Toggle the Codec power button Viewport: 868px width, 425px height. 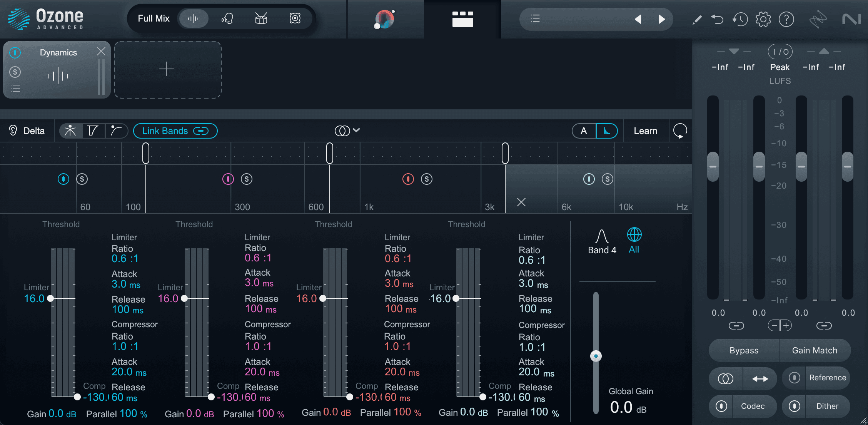[x=721, y=406]
